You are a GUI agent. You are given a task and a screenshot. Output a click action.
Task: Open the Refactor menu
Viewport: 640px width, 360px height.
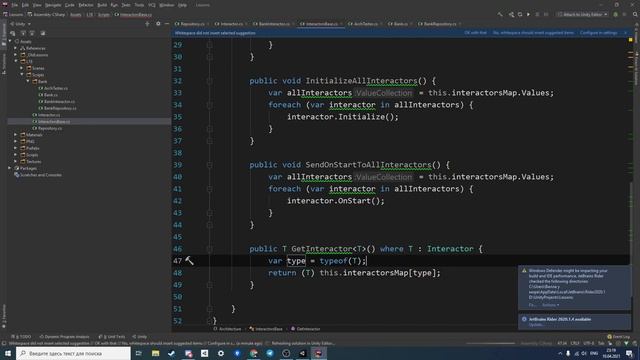click(x=86, y=5)
